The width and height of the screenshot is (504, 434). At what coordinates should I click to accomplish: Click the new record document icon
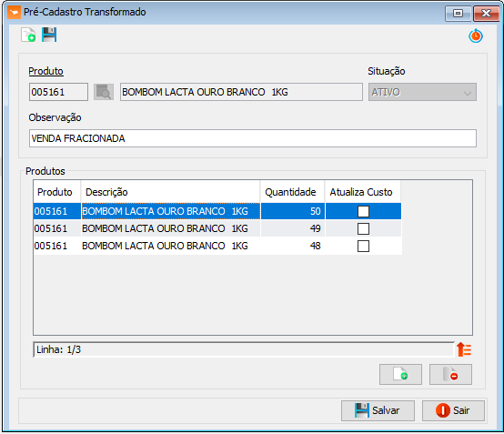[28, 35]
